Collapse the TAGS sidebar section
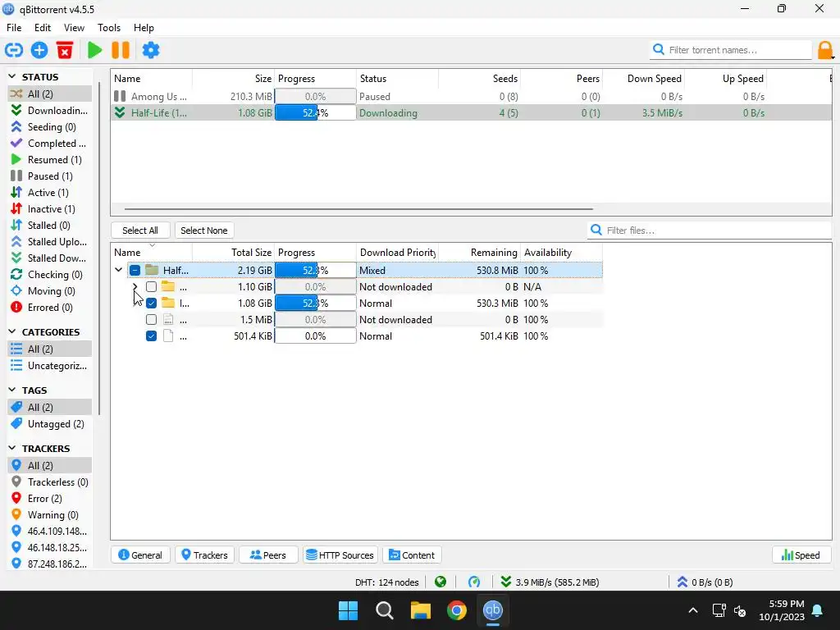 click(12, 390)
